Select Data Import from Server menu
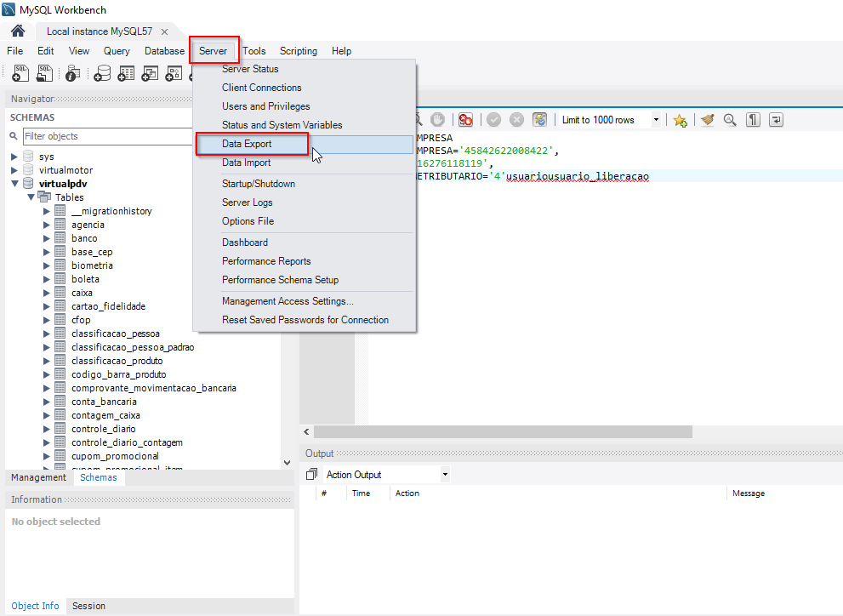The height and width of the screenshot is (616, 843). [305, 163]
